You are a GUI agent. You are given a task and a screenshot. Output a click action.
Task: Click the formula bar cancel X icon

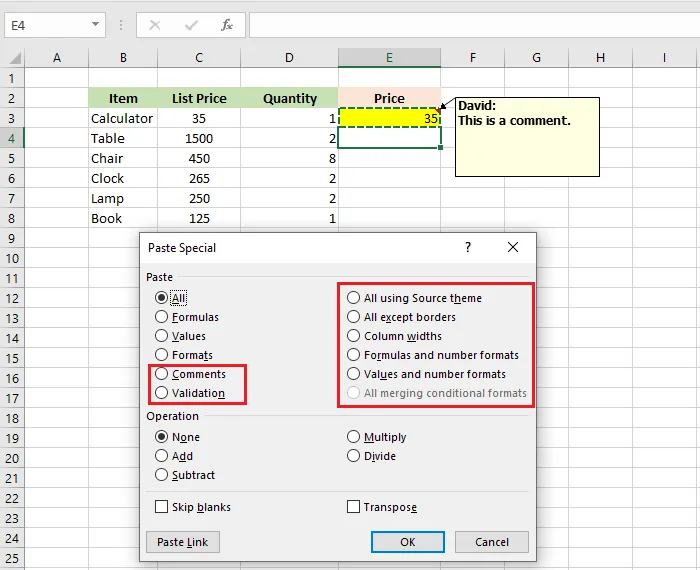(154, 25)
